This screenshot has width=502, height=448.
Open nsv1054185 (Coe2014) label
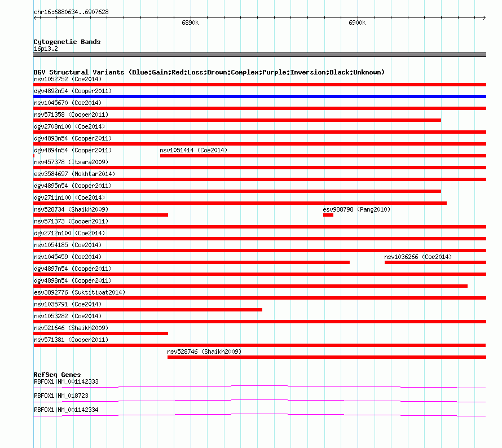point(68,245)
